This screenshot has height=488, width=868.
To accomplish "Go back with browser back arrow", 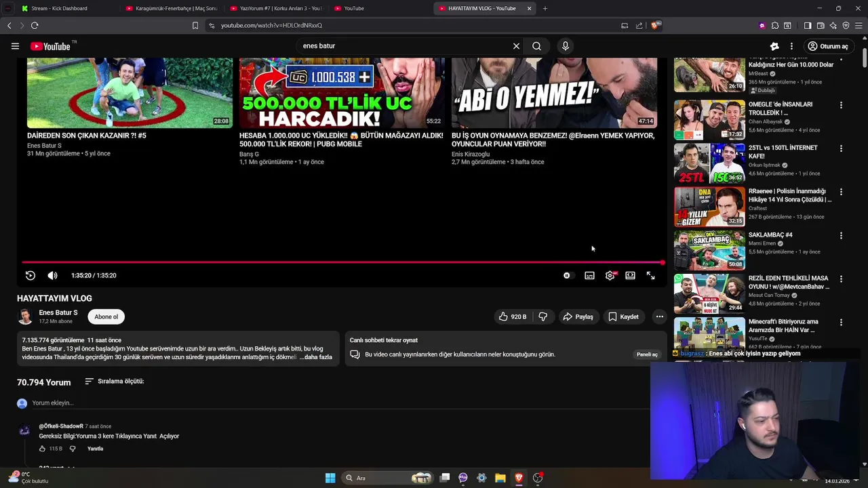I will 9,26.
